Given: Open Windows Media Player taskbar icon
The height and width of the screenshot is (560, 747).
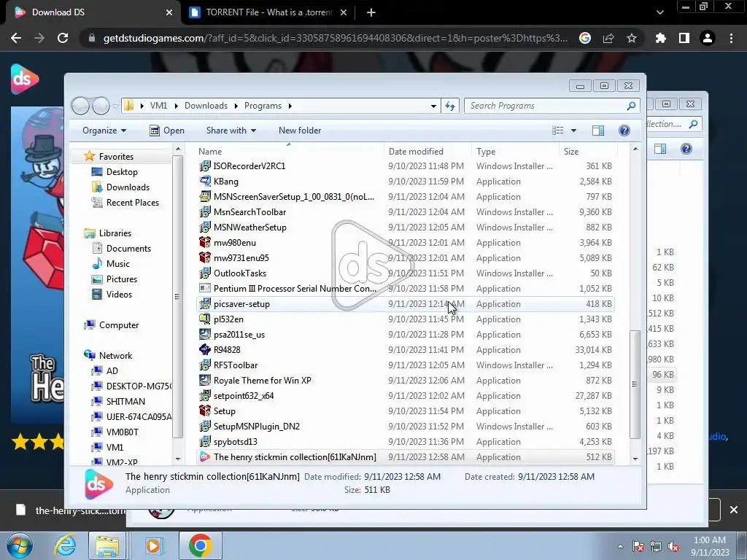Looking at the screenshot, I should tap(153, 545).
